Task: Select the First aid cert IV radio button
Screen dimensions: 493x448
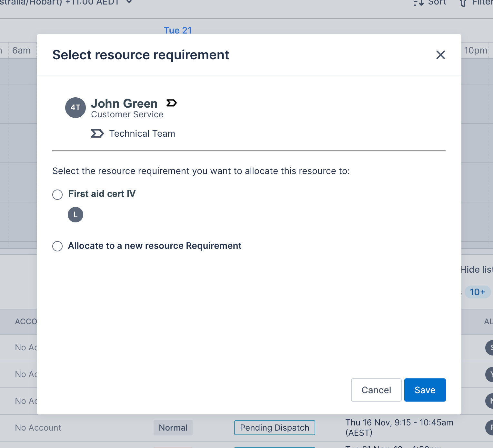Action: tap(57, 194)
